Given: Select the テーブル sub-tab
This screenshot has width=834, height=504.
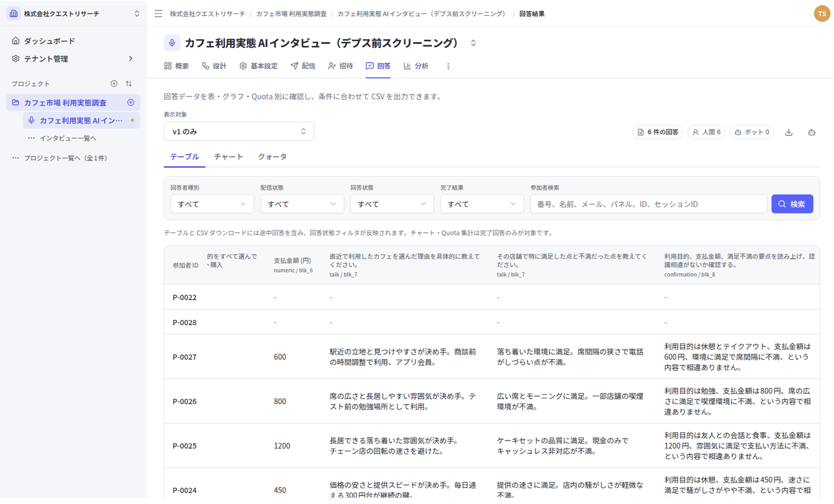Looking at the screenshot, I should pos(184,157).
